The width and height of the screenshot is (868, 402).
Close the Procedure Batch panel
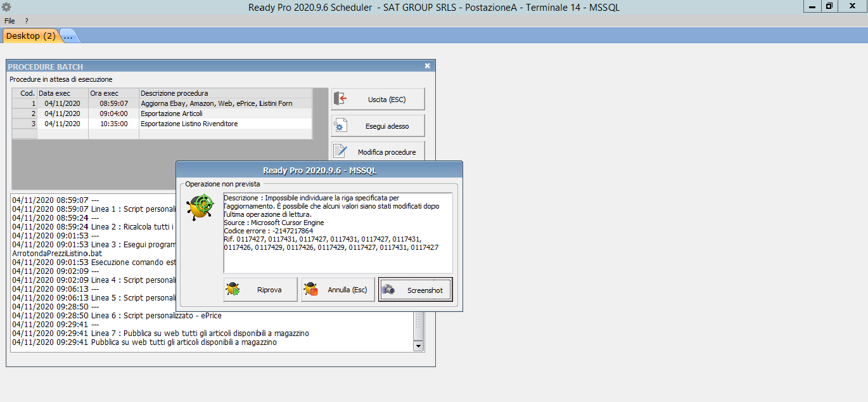(427, 66)
